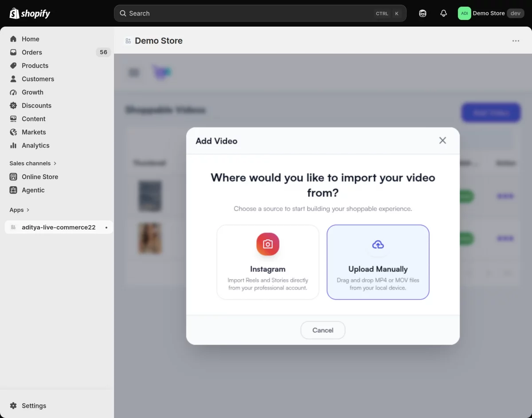Viewport: 532px width, 418px height.
Task: Choose the Upload Manually option
Action: [x=378, y=262]
